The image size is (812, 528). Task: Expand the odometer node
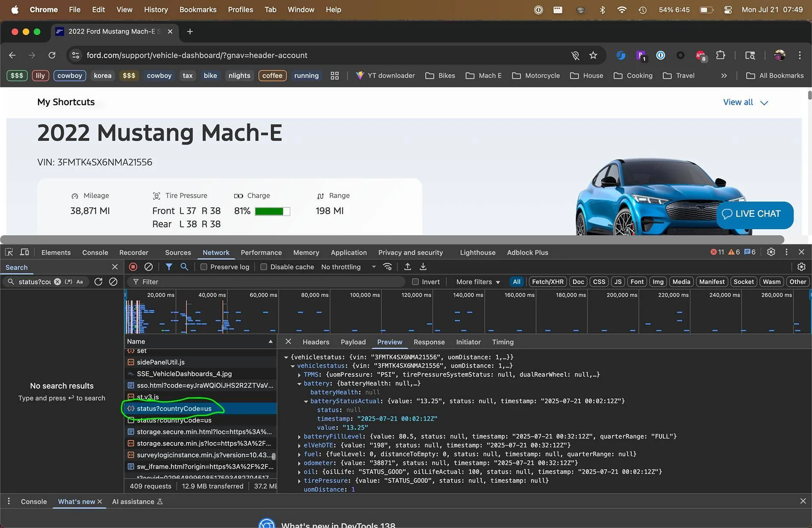(299, 463)
